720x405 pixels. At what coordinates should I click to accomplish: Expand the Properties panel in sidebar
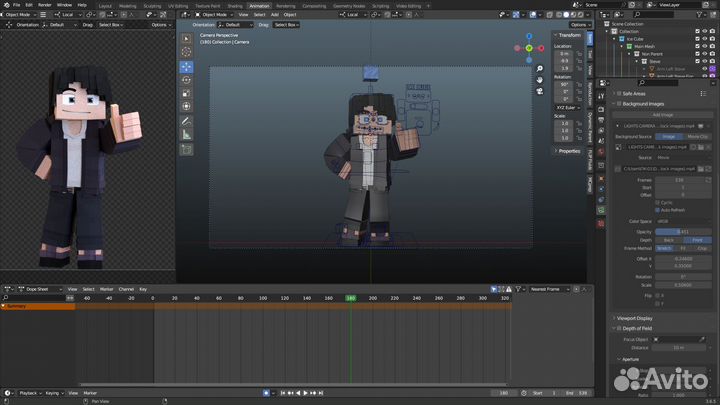point(555,151)
